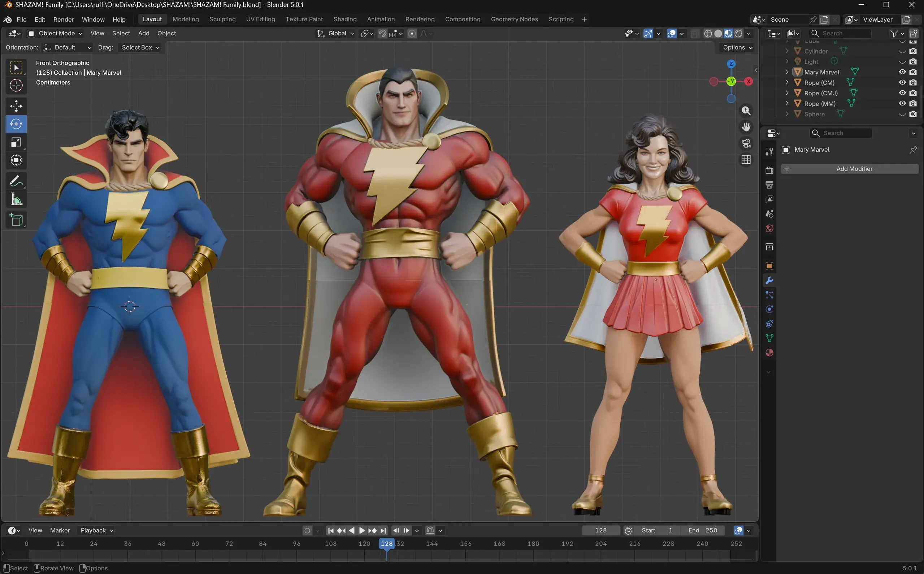Viewport: 924px width, 574px height.
Task: Hide Mary Marvel using its eye icon
Action: 902,72
